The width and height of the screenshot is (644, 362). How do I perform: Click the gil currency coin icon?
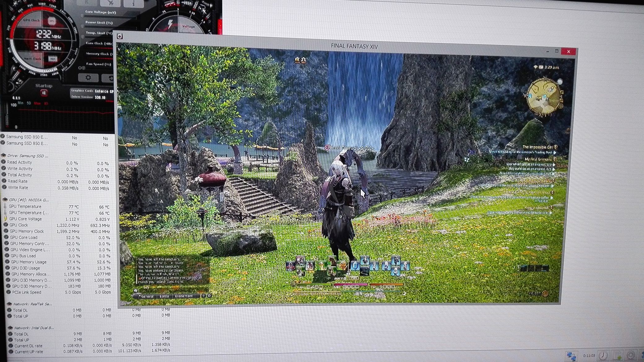tap(545, 294)
